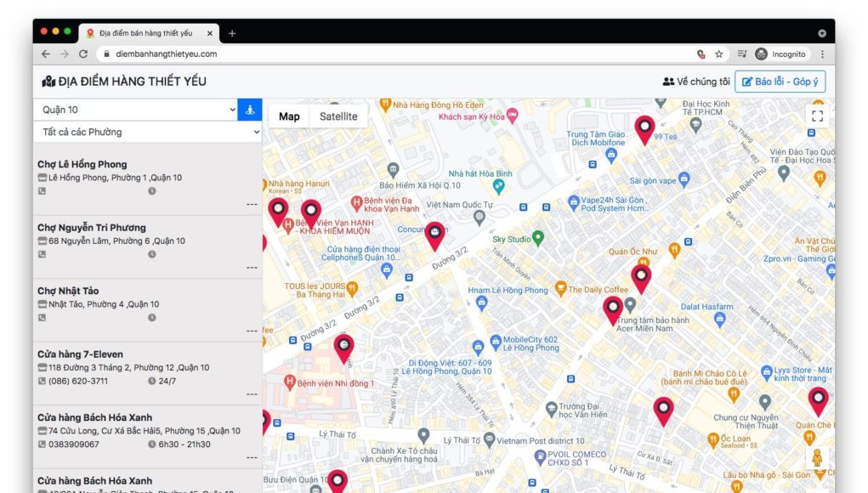Select the Cửa hàng 7-Eleven list entry
This screenshot has height=493, width=868.
click(x=147, y=373)
